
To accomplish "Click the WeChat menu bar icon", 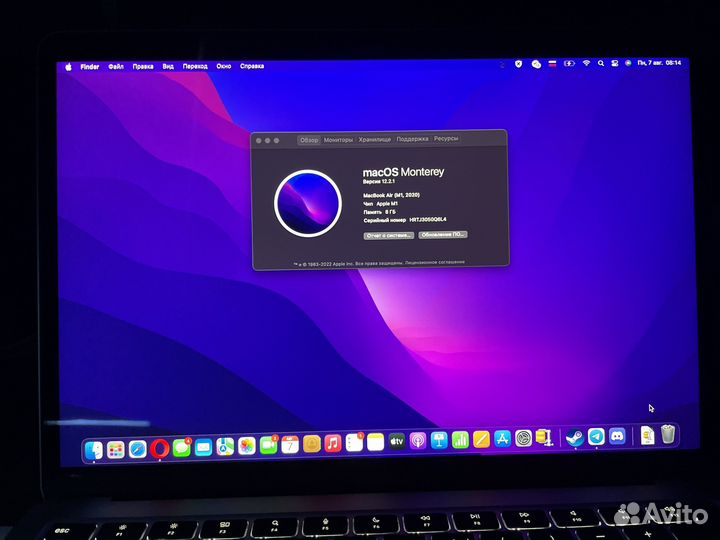I will (x=536, y=64).
